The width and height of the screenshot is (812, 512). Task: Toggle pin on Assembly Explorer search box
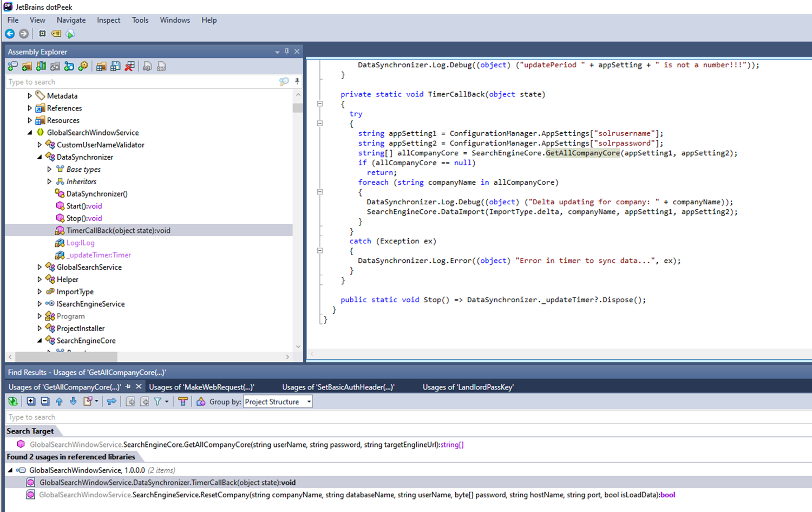[297, 81]
